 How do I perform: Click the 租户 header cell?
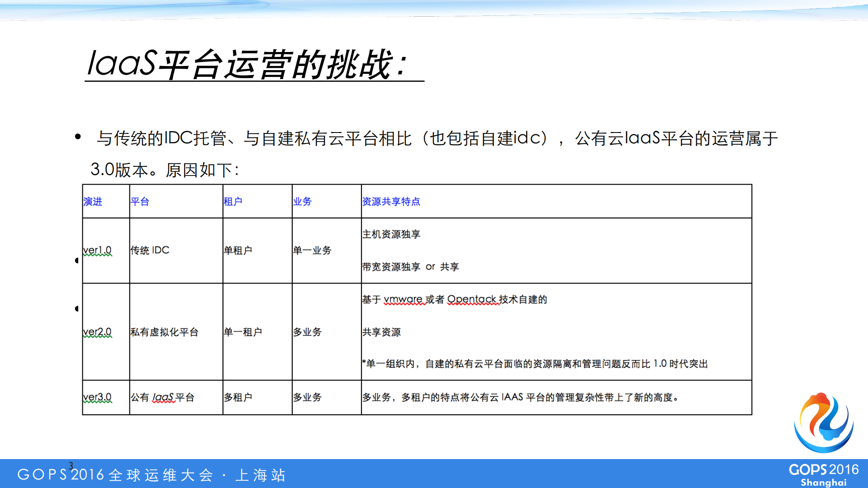tap(233, 202)
